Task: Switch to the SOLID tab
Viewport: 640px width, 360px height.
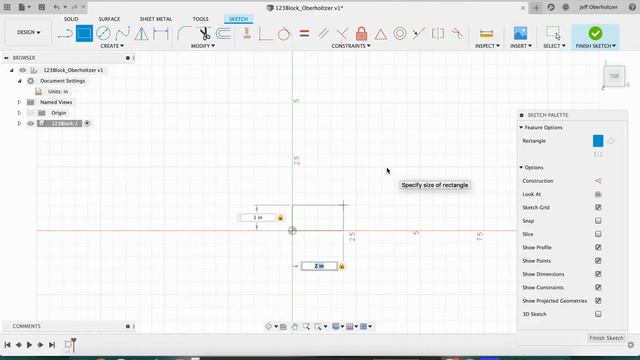Action: click(71, 19)
